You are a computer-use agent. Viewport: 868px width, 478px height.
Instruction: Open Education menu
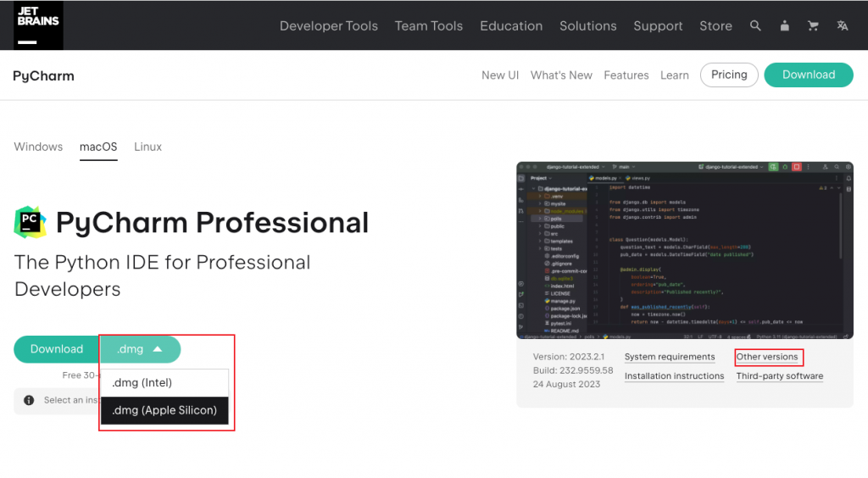[x=511, y=26]
